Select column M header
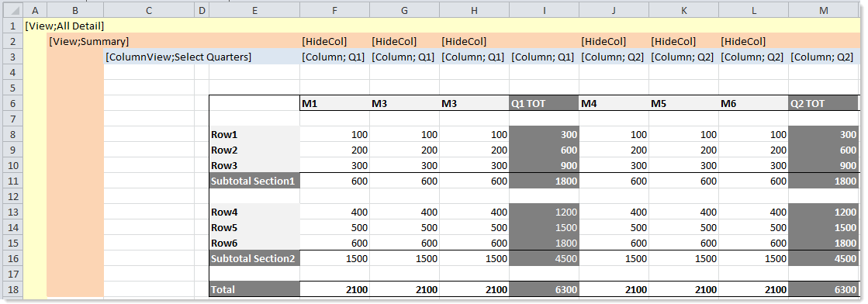This screenshot has width=868, height=304. pyautogui.click(x=824, y=10)
